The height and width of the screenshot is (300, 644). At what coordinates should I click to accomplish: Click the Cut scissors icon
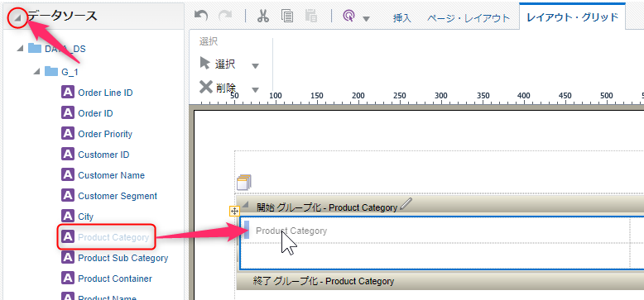click(263, 16)
